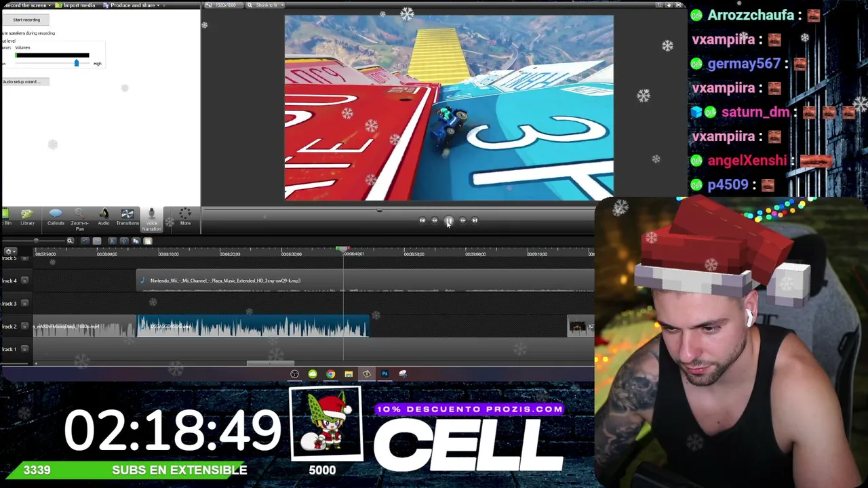Open the 1920x1080 editing dimensions menu
The height and width of the screenshot is (488, 868).
pos(223,5)
